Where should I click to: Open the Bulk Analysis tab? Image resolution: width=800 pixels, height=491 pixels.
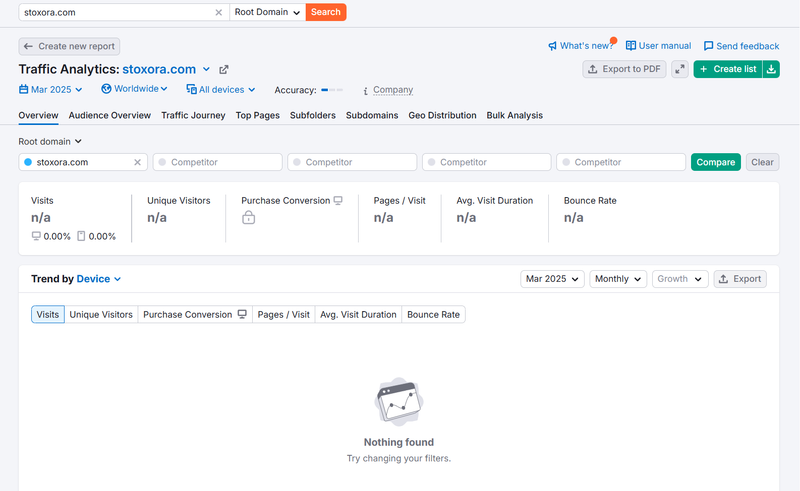[515, 115]
